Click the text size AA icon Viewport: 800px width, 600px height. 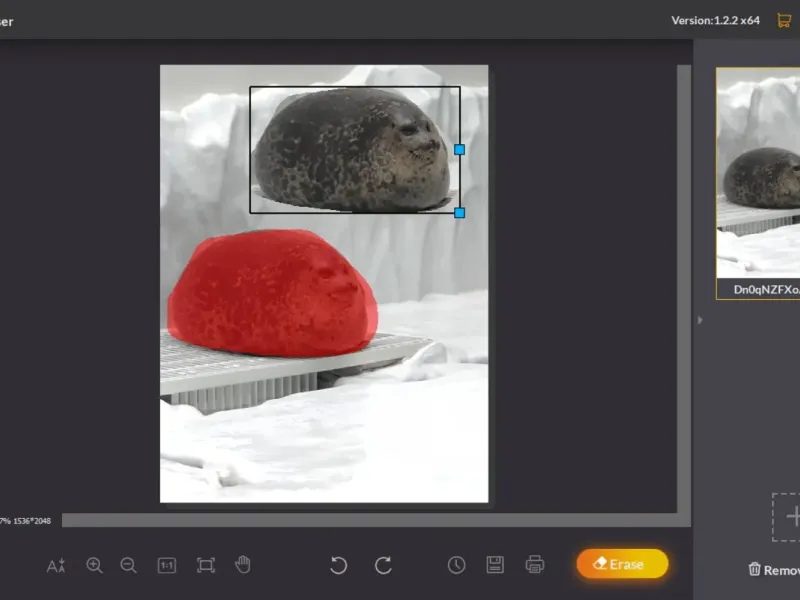(56, 566)
